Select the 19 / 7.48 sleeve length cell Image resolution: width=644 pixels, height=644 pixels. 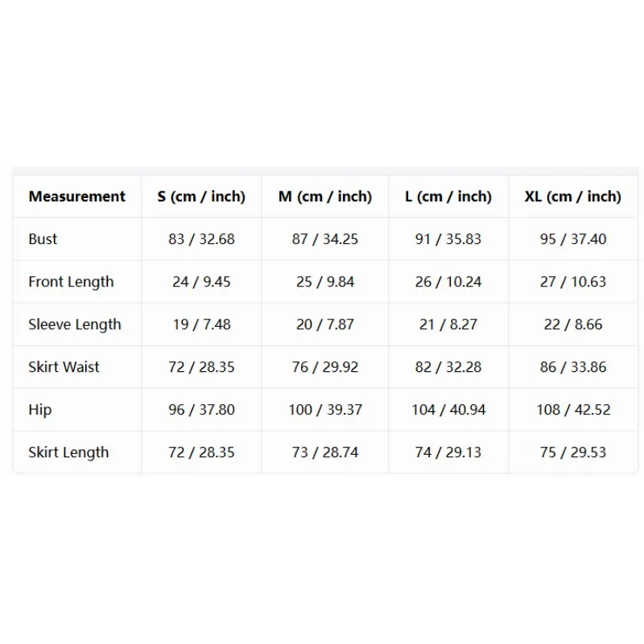[x=201, y=324]
